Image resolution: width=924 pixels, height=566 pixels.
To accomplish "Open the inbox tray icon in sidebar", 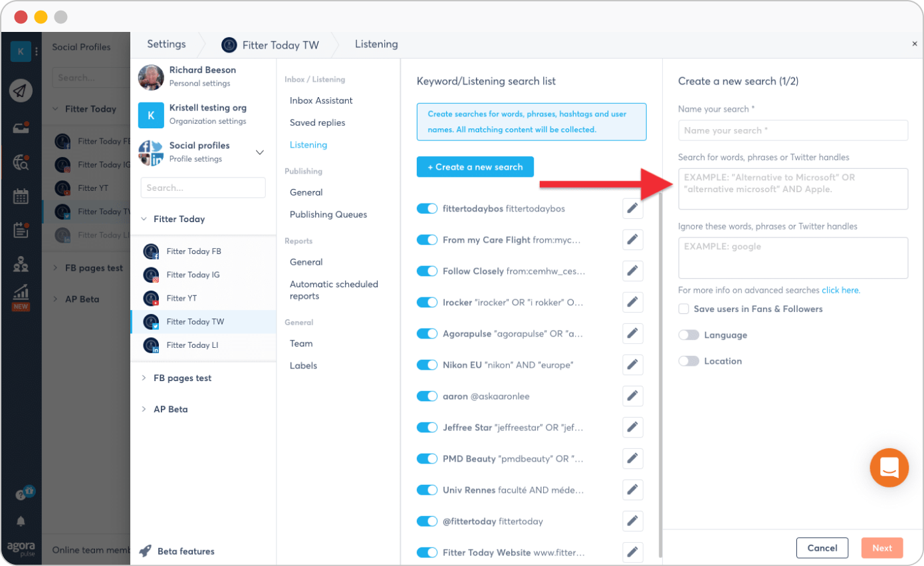I will pos(21,128).
